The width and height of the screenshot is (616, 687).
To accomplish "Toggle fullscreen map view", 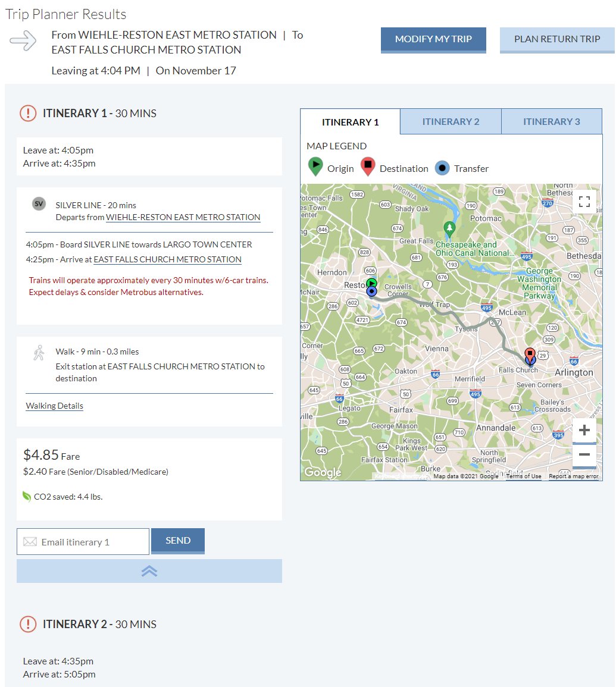I will pos(584,202).
